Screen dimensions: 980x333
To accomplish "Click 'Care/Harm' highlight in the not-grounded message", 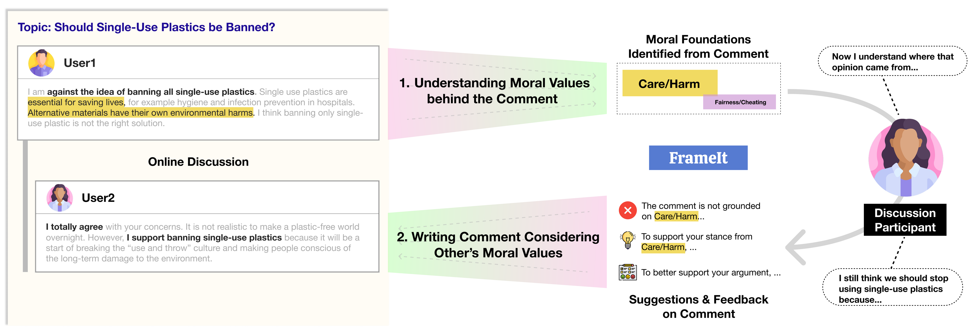I will (676, 216).
